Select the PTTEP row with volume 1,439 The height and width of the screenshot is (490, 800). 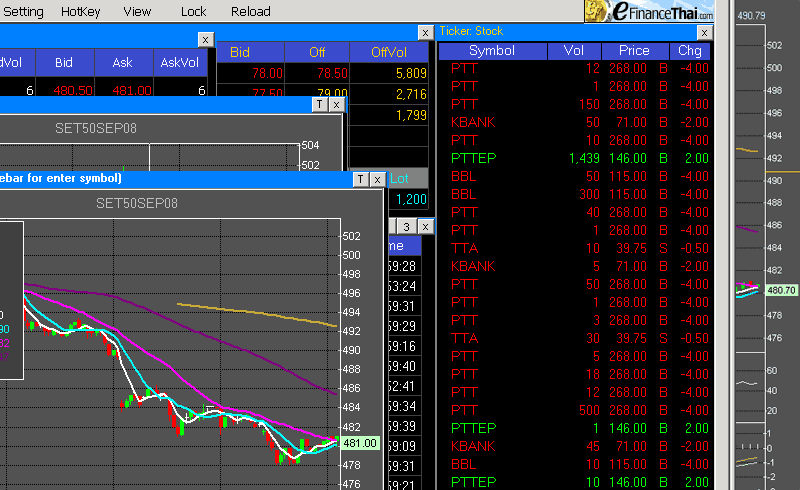[x=574, y=158]
